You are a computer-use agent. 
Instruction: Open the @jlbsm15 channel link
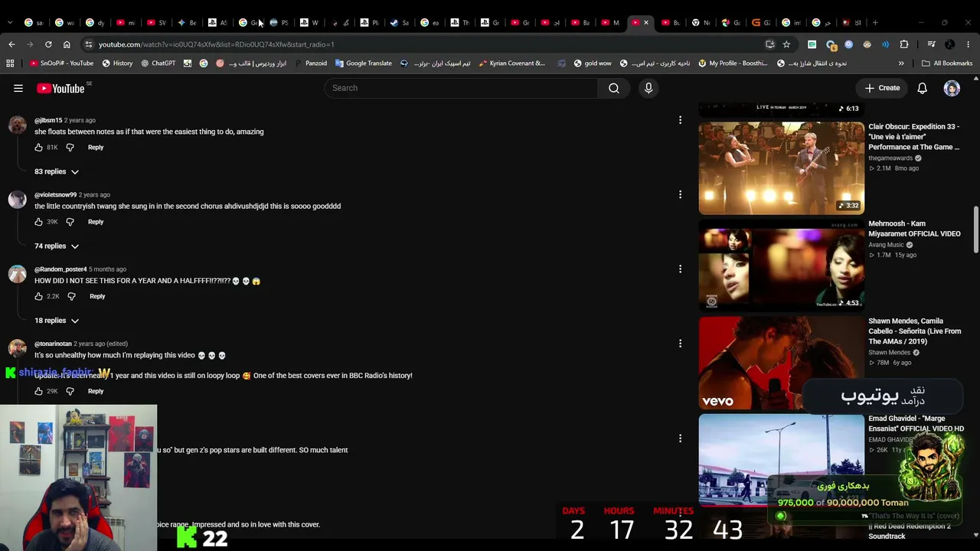[48, 120]
